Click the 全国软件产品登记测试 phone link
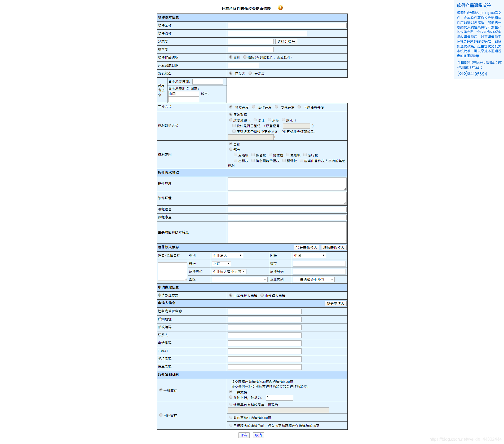The height and width of the screenshot is (444, 504). pos(479,68)
